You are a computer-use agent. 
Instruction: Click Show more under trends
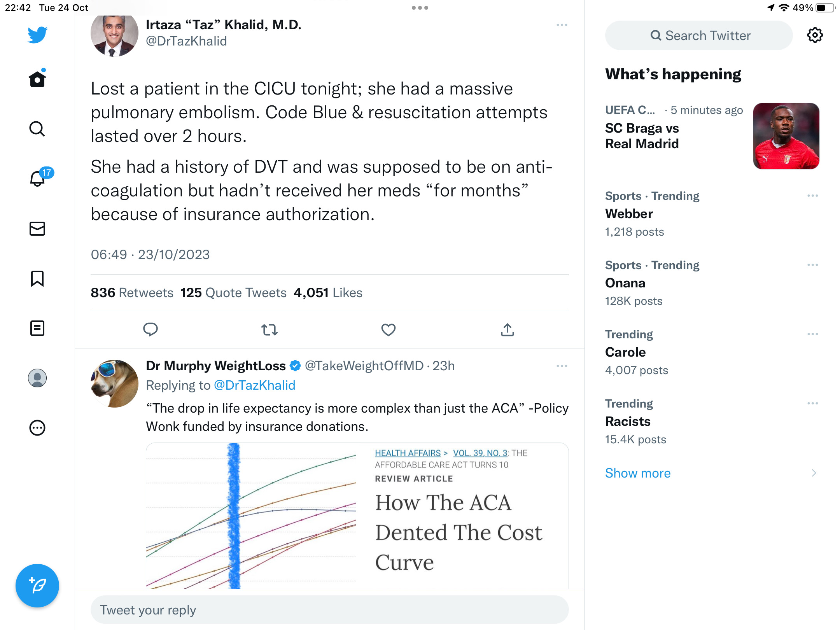click(638, 473)
